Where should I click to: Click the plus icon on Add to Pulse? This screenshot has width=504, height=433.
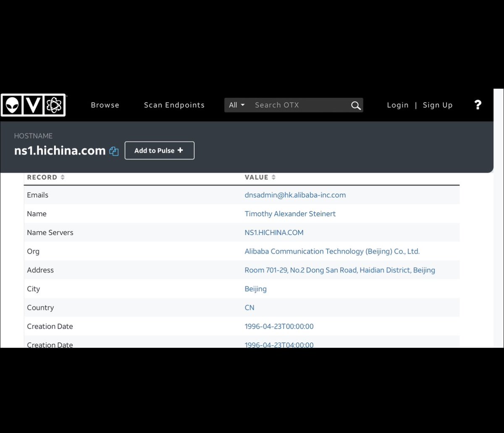[x=180, y=150]
